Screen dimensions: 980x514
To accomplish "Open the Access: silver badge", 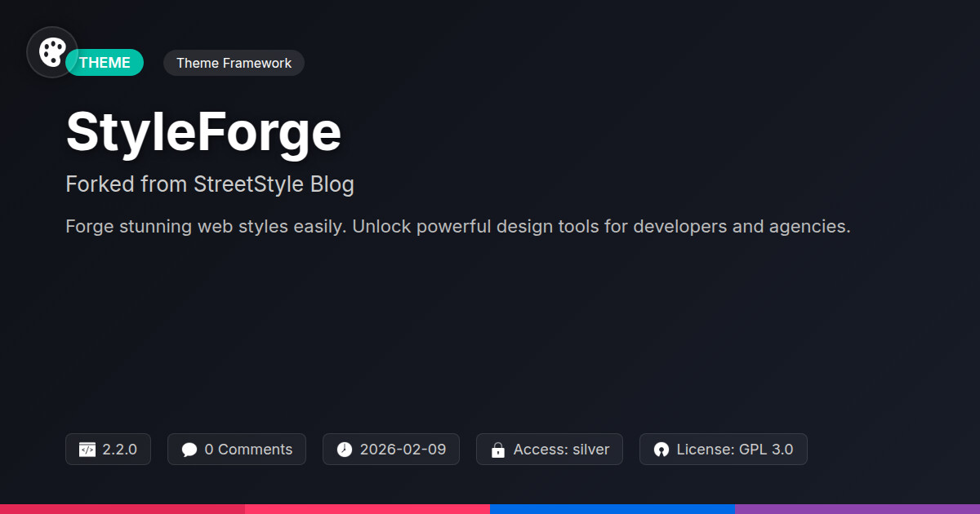I will click(x=550, y=450).
